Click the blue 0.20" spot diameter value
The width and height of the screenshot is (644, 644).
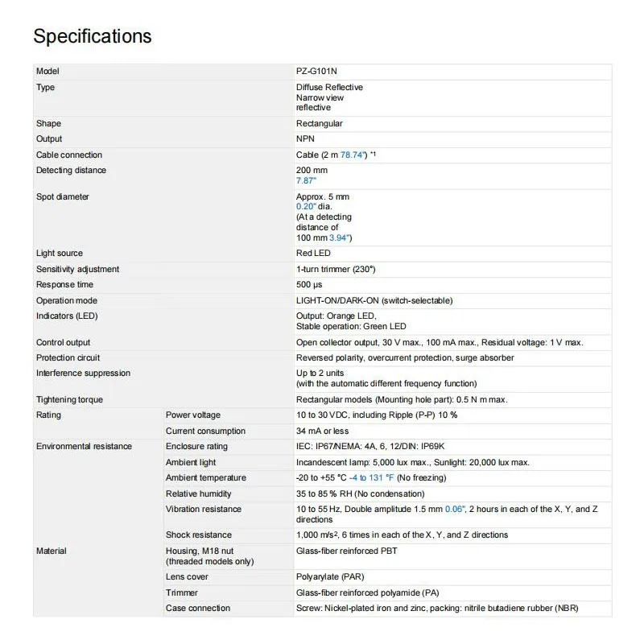tap(306, 207)
